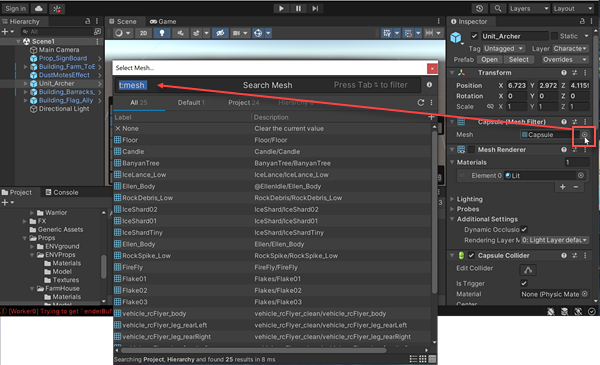This screenshot has height=365, width=600.
Task: Click the refresh icon in Select Mesh window
Action: [421, 103]
